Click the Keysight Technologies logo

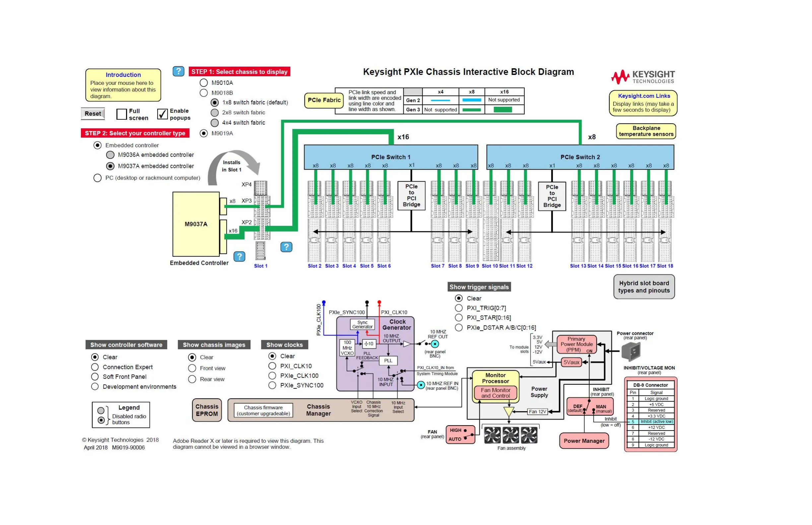(643, 77)
